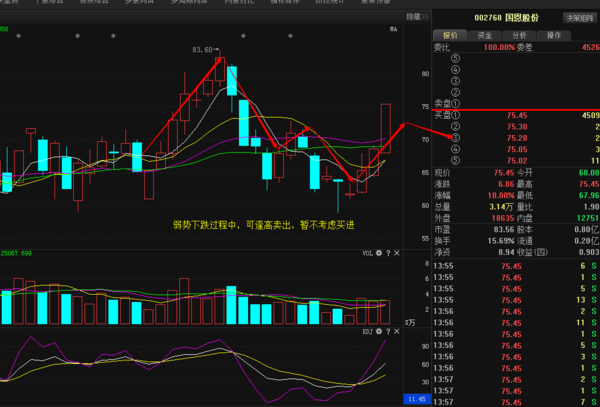Viewport: 600px width, 407px height.
Task: Select 13:57 trade row with volume 7
Action: click(x=516, y=402)
